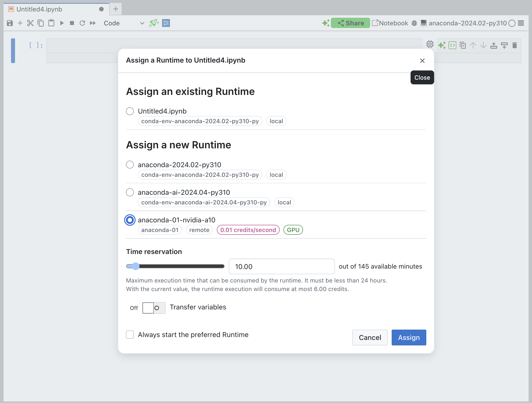
Task: Select the anaconda-2024.02-py310 runtime option
Action: point(130,164)
